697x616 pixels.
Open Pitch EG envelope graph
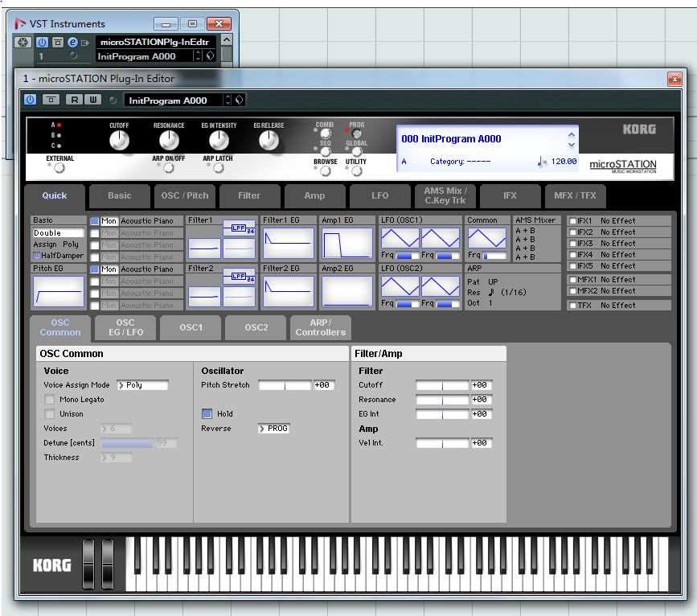pyautogui.click(x=58, y=291)
